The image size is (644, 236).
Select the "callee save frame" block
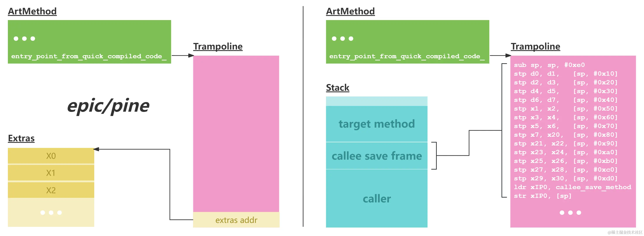tap(377, 156)
